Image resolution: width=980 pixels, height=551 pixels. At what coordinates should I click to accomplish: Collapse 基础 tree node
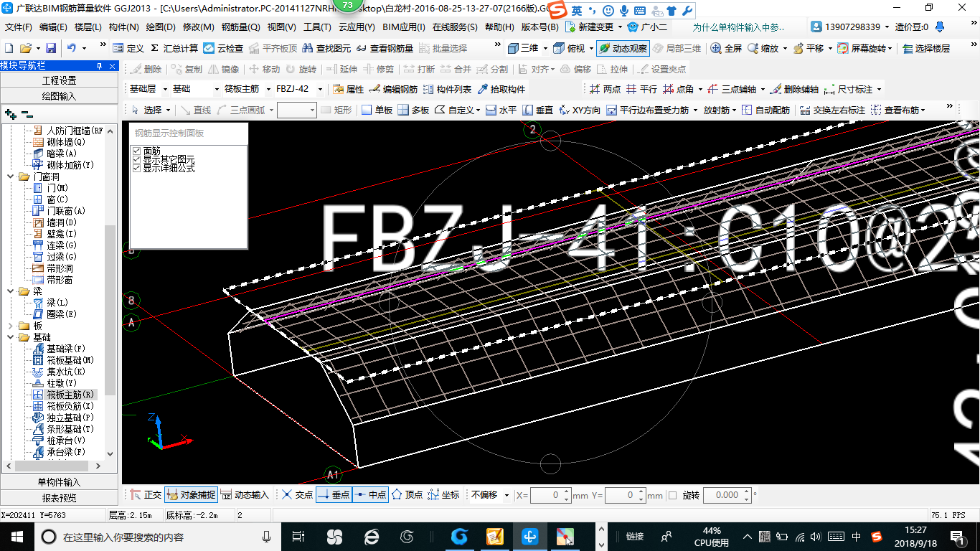(11, 337)
